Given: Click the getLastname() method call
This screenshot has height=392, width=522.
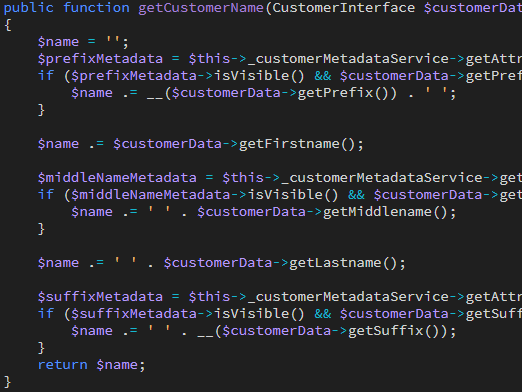Looking at the screenshot, I should click(343, 263).
